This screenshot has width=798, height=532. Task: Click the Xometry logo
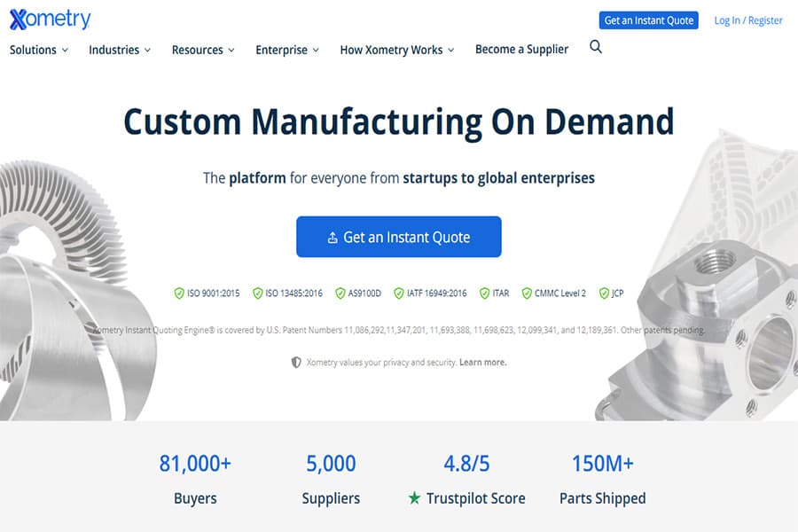[x=49, y=18]
